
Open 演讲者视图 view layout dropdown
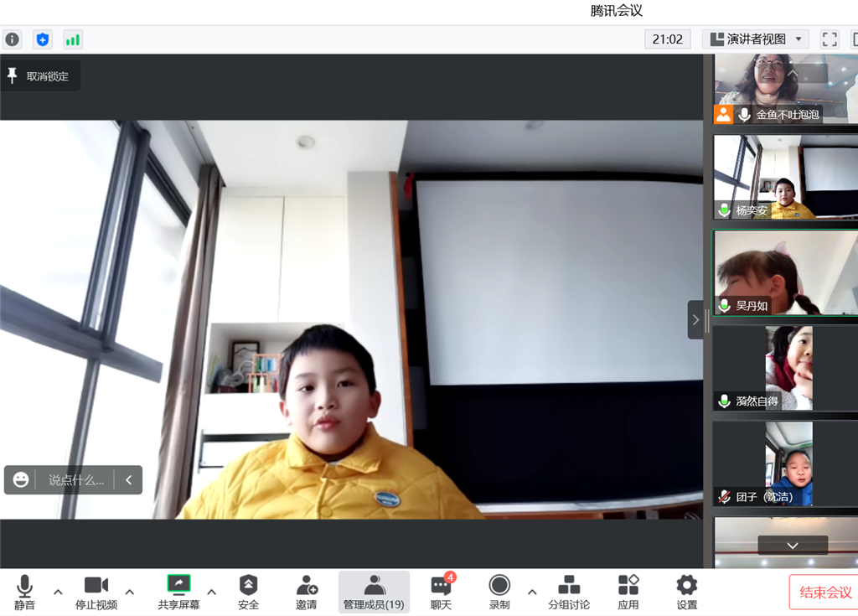click(x=755, y=39)
